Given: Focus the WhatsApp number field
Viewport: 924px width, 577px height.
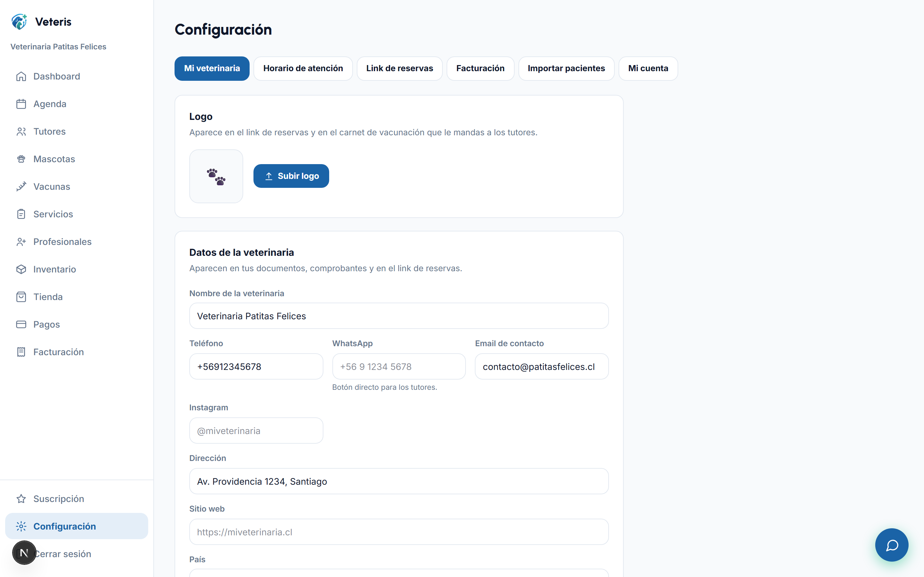Looking at the screenshot, I should click(398, 366).
